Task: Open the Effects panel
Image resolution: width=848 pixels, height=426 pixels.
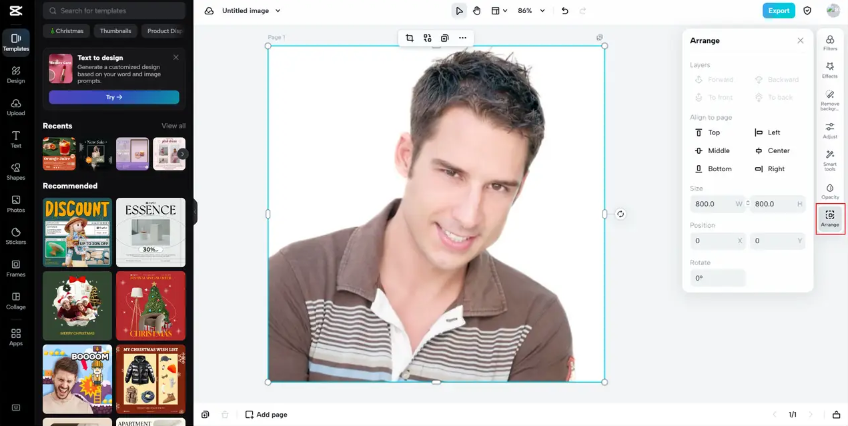Action: [830, 70]
